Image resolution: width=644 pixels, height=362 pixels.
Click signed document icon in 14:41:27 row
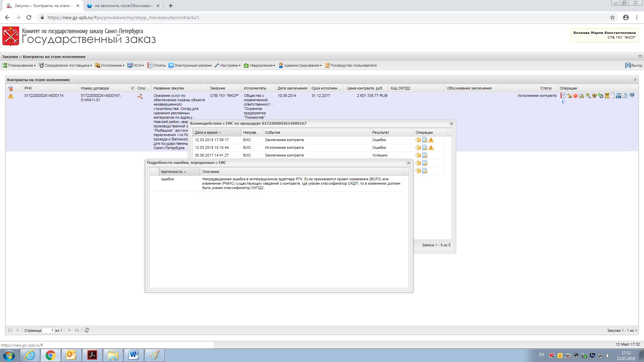(425, 155)
